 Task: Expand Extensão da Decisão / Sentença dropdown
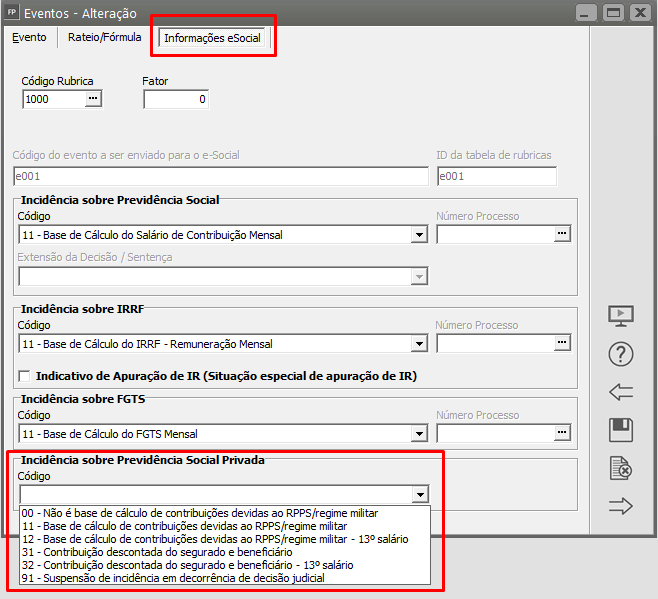pos(419,277)
